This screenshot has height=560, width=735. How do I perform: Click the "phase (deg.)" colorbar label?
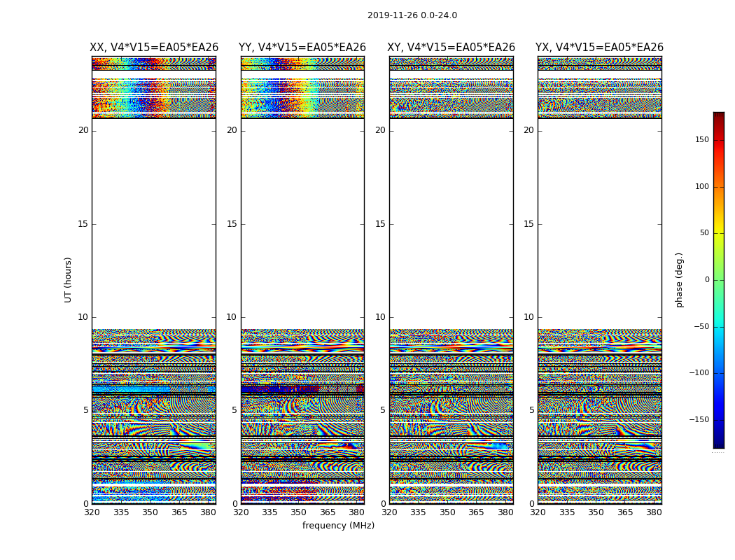[x=679, y=280]
